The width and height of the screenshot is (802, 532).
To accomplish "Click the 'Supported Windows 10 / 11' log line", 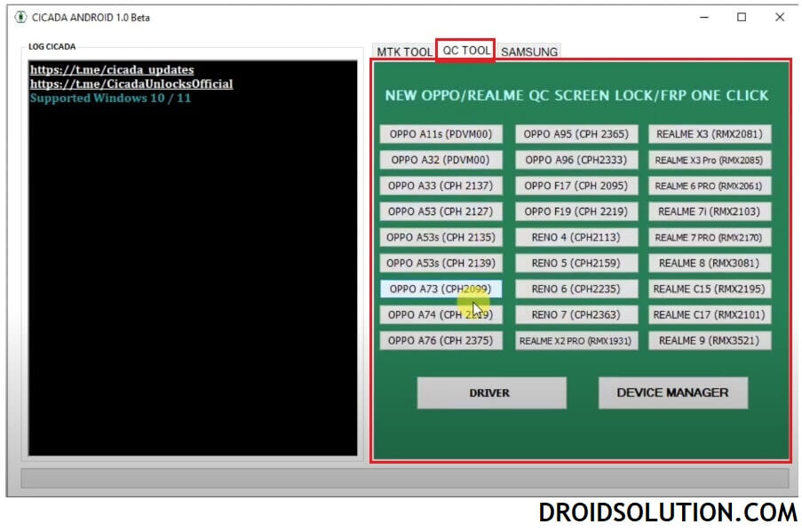I will (x=110, y=99).
